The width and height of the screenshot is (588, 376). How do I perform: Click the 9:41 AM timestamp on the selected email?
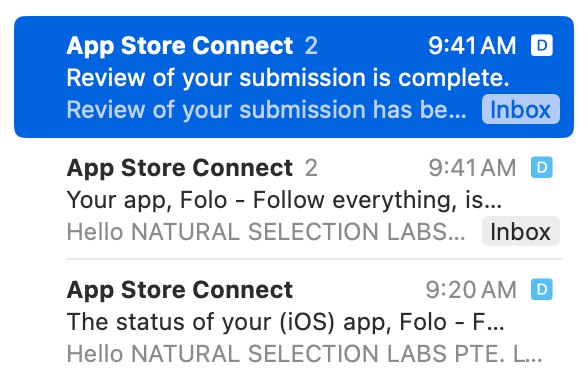pyautogui.click(x=472, y=46)
